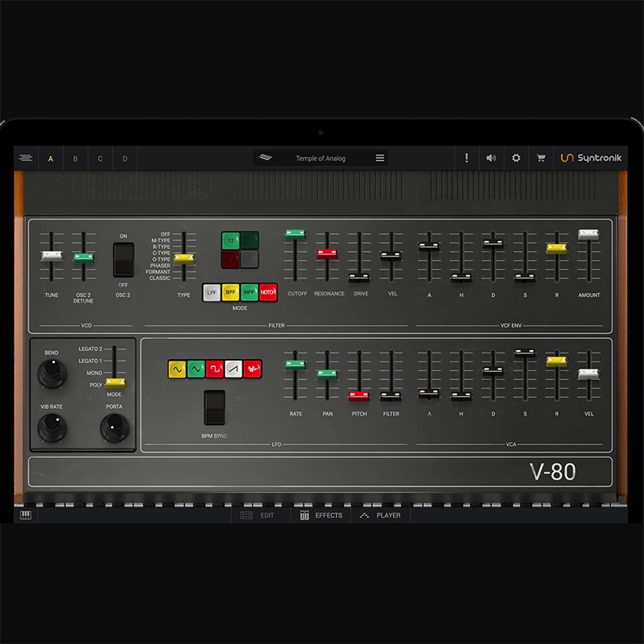The width and height of the screenshot is (644, 644).
Task: Click the Temple of Analog preset name
Action: (320, 158)
